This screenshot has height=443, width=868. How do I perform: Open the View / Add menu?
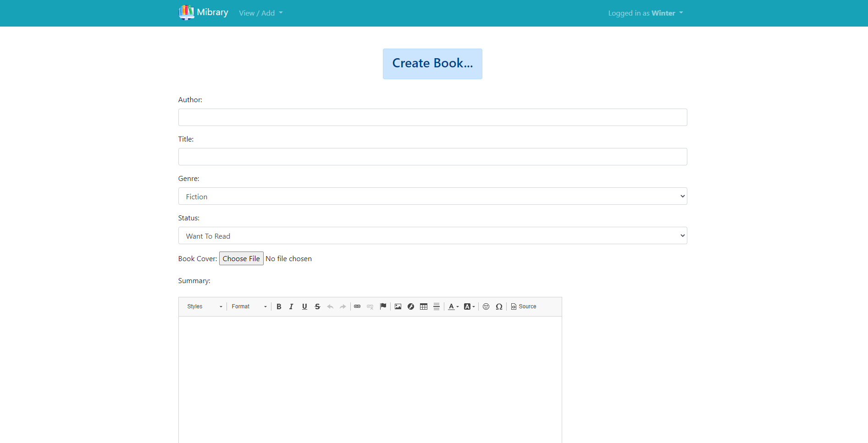coord(260,13)
